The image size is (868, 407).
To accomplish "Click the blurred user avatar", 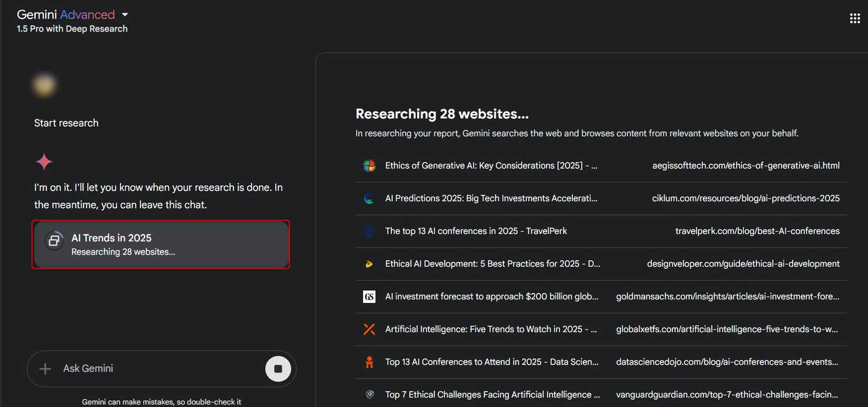I will 44,85.
